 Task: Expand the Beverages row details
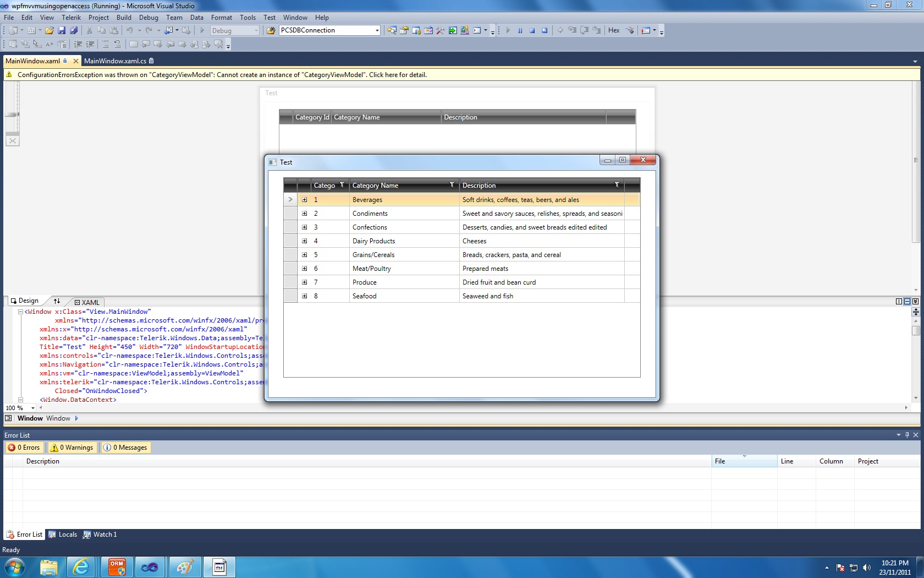304,200
